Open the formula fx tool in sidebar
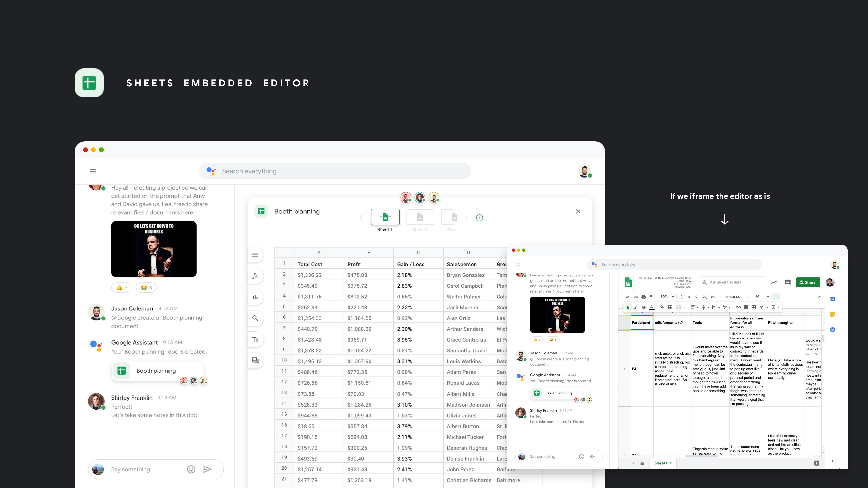Image resolution: width=868 pixels, height=488 pixels. click(255, 276)
